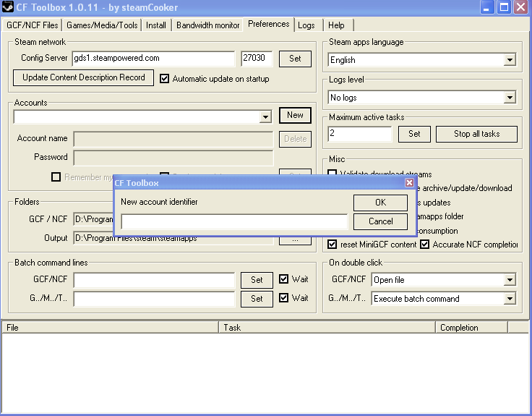Open the Steam apps language dropdown
Viewport: 532px width, 416px height.
point(510,60)
